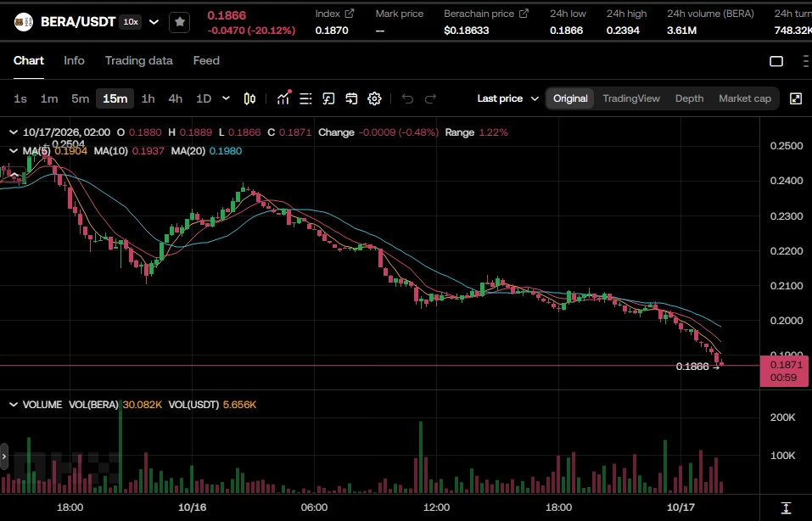Redo the chart action
Viewport: 812px width, 521px height.
click(430, 98)
